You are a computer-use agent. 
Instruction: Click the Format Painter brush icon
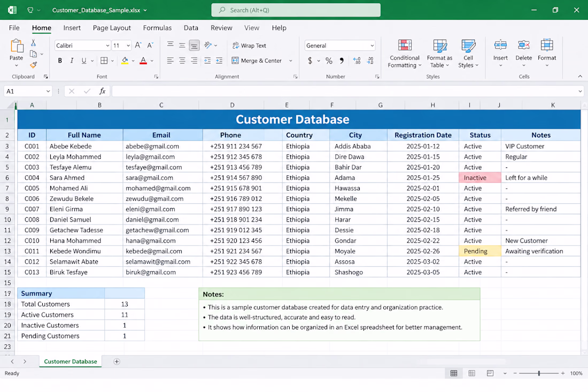(x=33, y=65)
